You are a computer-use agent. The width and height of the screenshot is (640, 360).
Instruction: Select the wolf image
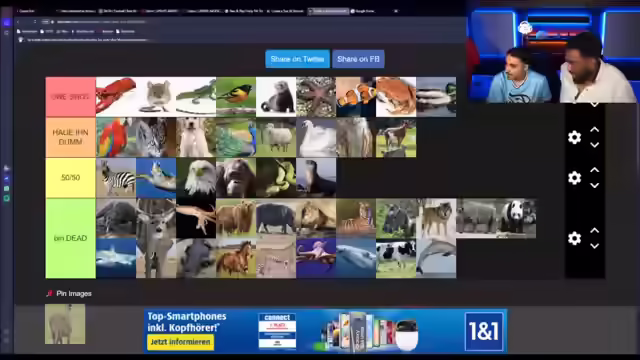[436, 218]
